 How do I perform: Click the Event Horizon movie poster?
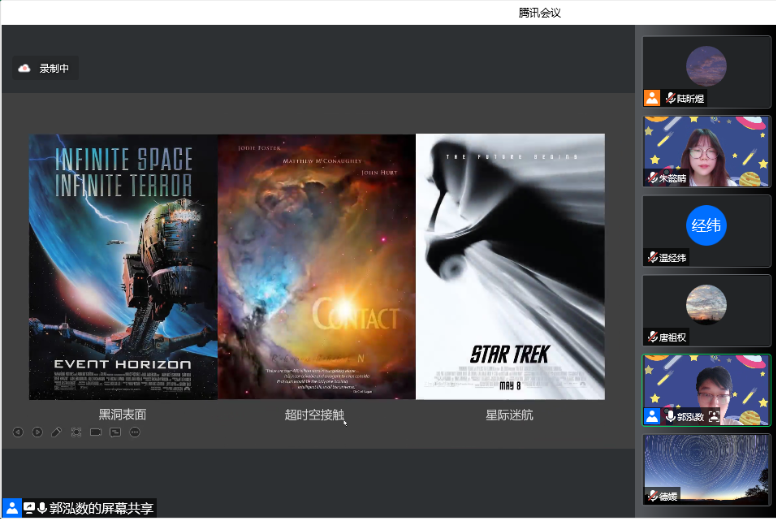coord(123,267)
